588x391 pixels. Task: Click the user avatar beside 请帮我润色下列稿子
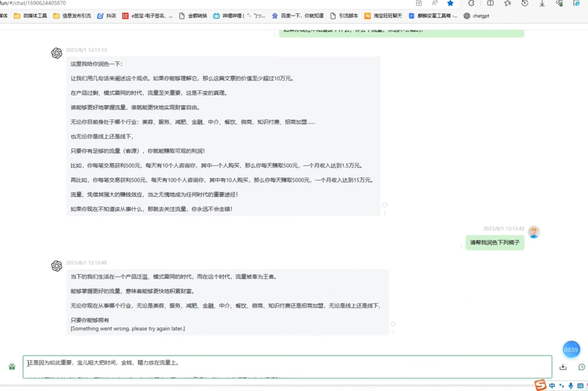click(533, 232)
